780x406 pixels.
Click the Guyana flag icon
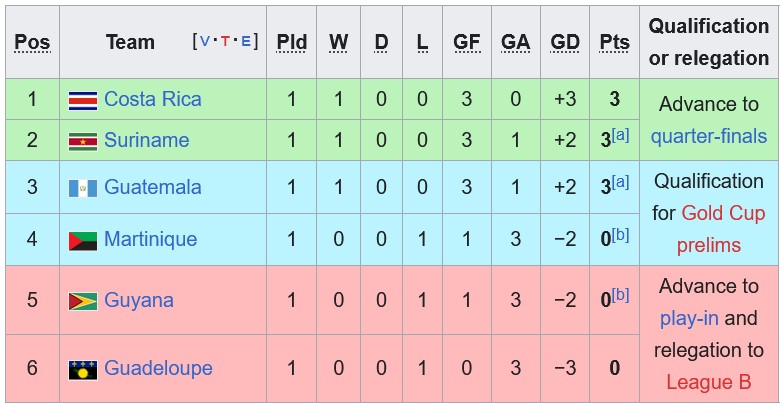point(82,301)
